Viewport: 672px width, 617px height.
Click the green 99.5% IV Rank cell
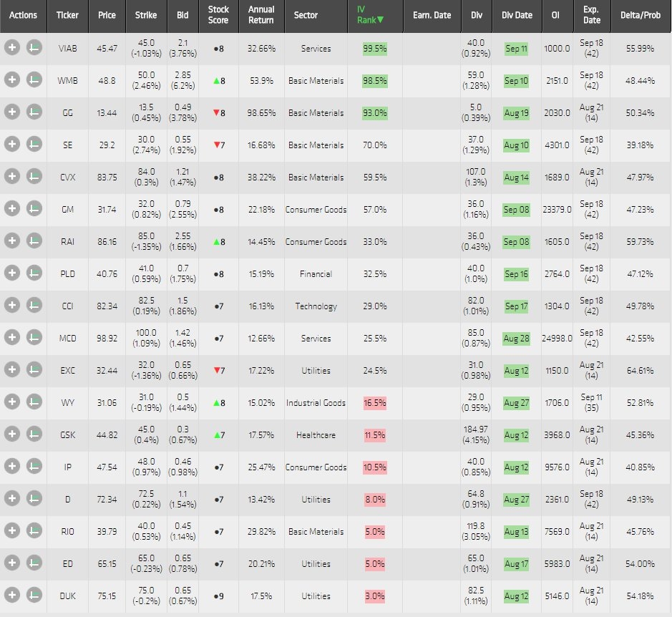point(374,49)
